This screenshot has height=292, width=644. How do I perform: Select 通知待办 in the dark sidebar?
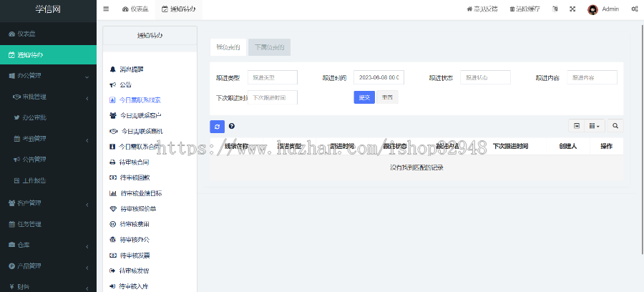[x=48, y=54]
